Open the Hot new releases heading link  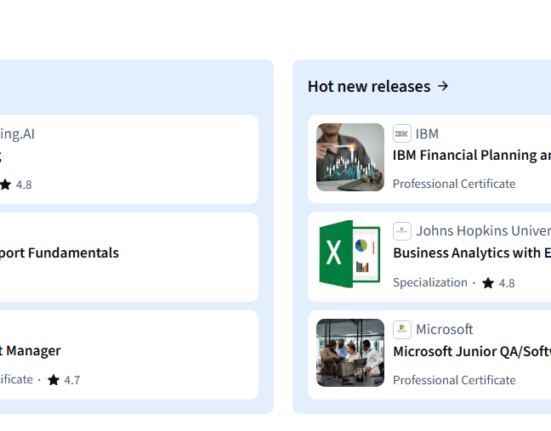369,86
